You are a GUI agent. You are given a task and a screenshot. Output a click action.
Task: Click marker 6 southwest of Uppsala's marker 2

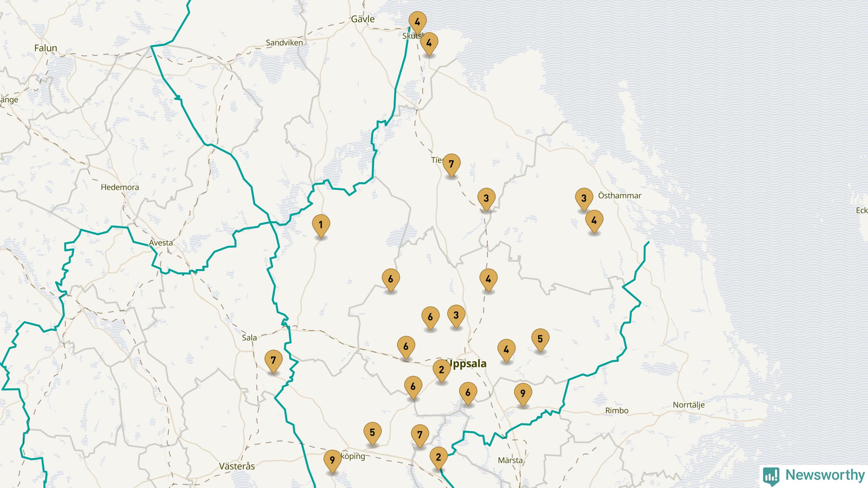pyautogui.click(x=413, y=387)
